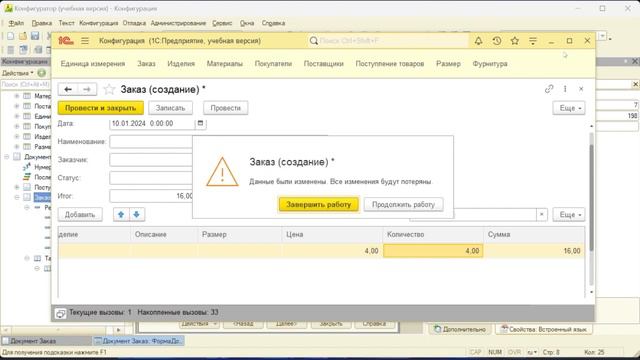Open Дополнительно panel tab
The image size is (640, 360).
click(460, 329)
